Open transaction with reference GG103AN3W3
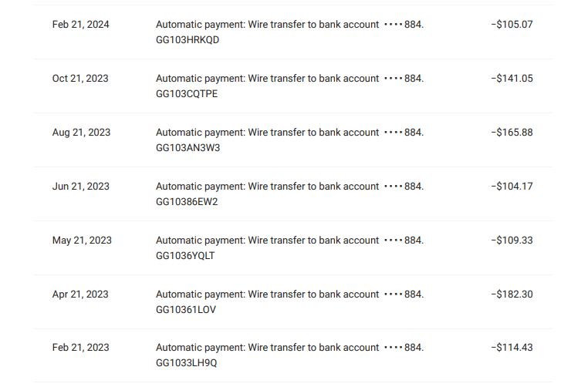The height and width of the screenshot is (387, 588). (x=188, y=148)
